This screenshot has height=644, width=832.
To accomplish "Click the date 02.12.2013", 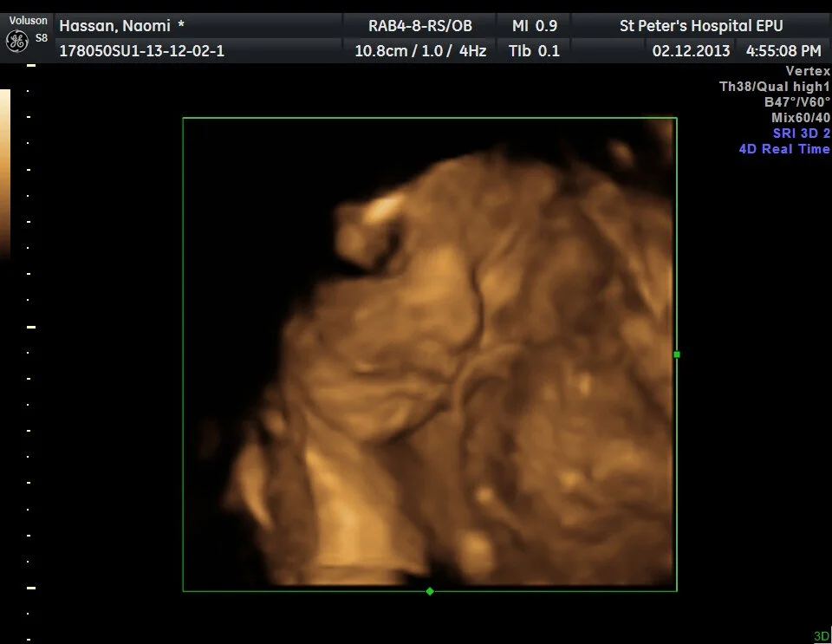I will coord(691,51).
